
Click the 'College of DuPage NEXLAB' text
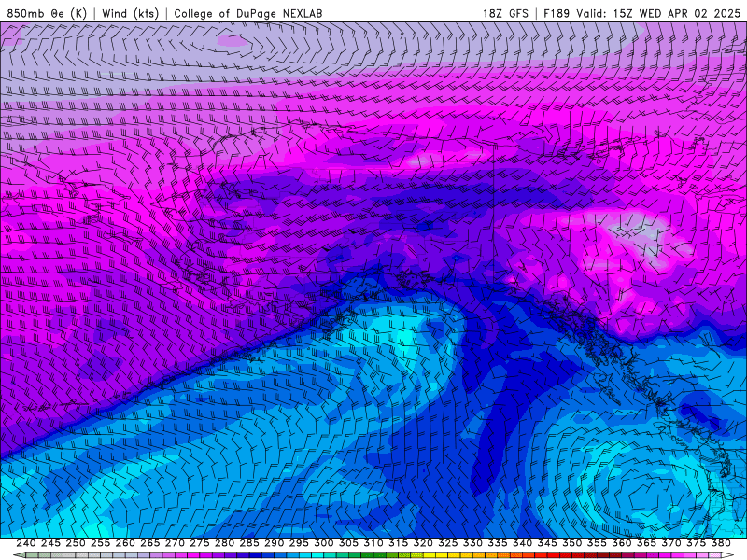tap(247, 13)
